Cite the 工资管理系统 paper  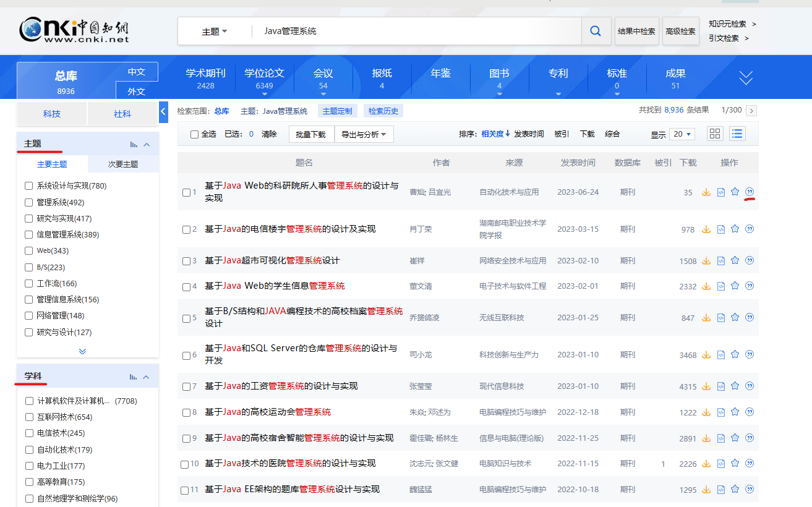coord(750,386)
